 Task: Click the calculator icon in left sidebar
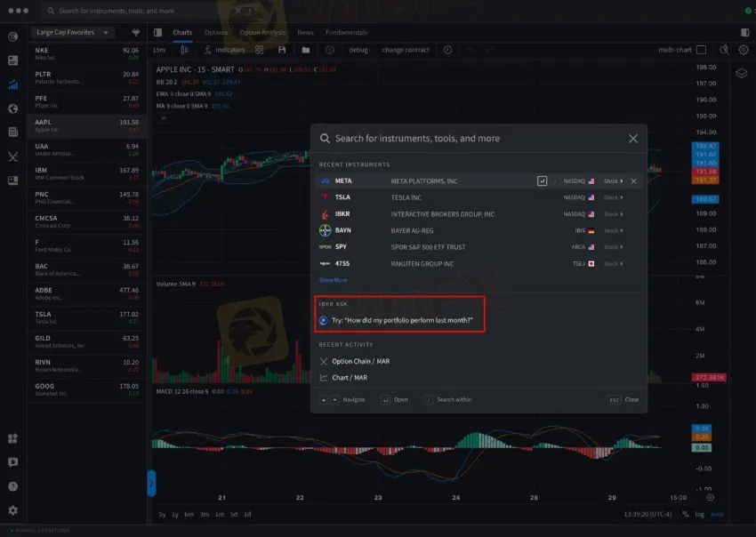coord(12,132)
